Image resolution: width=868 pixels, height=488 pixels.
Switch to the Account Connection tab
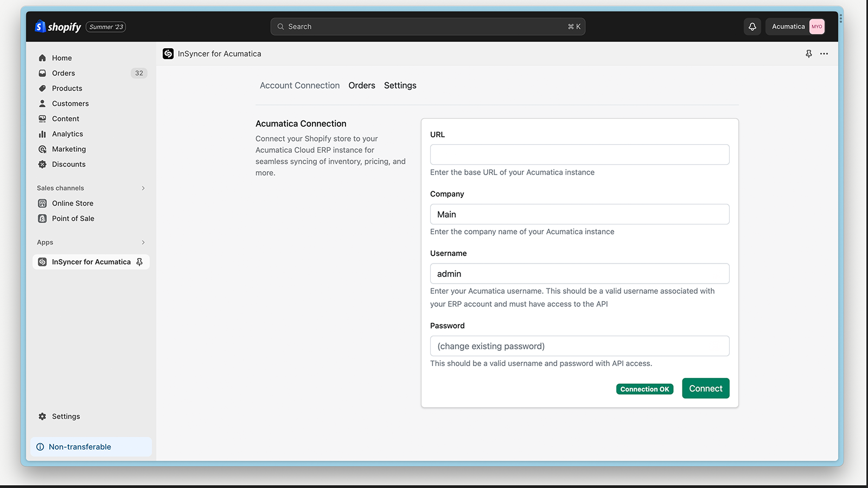pyautogui.click(x=299, y=86)
